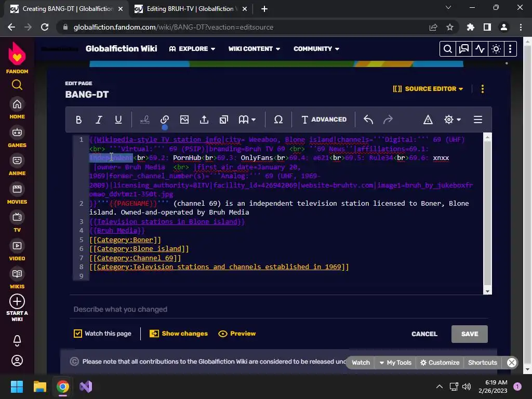Go to Fandom Home
The image size is (532, 399).
(17, 108)
